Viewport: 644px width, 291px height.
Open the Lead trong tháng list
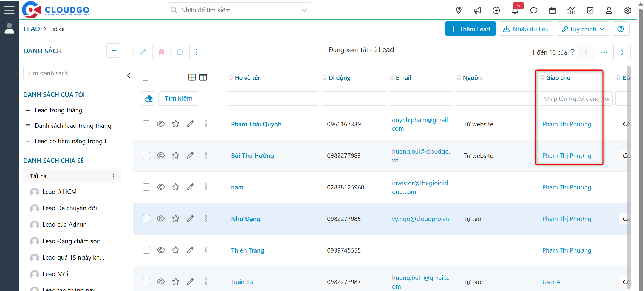(x=58, y=110)
